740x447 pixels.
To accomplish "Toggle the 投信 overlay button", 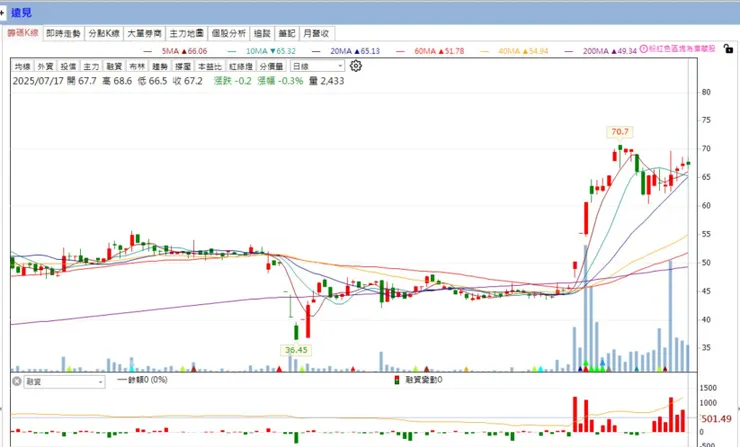I will pos(68,66).
